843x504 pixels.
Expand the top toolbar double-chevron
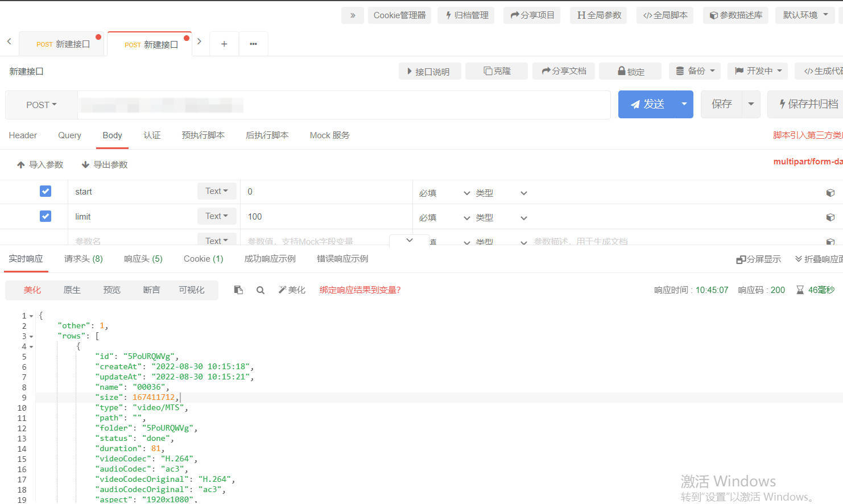353,15
